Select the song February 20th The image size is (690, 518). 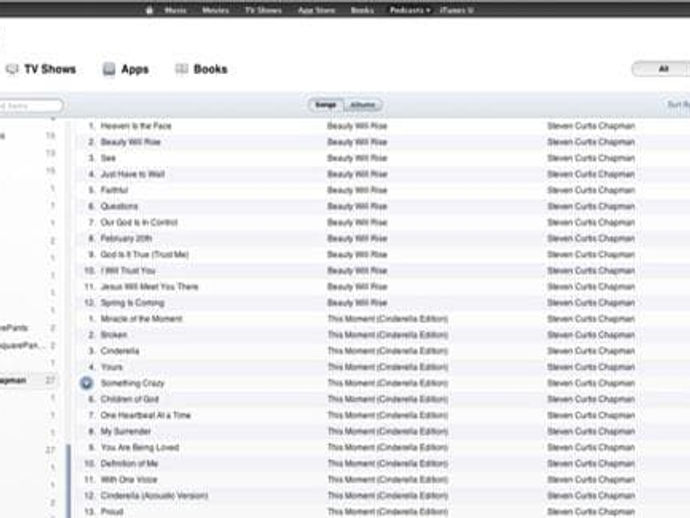coord(126,238)
